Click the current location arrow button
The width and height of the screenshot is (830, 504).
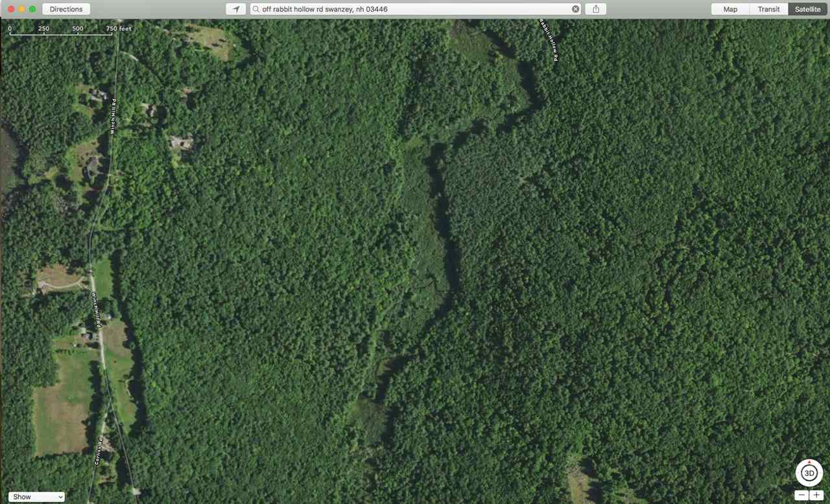pyautogui.click(x=236, y=9)
